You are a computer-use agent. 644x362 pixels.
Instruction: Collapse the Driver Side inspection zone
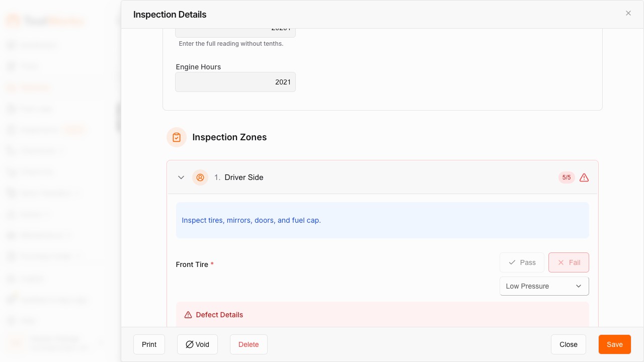tap(181, 177)
